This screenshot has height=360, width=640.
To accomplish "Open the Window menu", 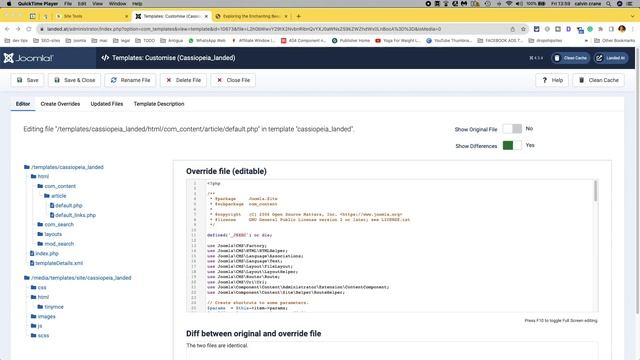I will coord(118,4).
